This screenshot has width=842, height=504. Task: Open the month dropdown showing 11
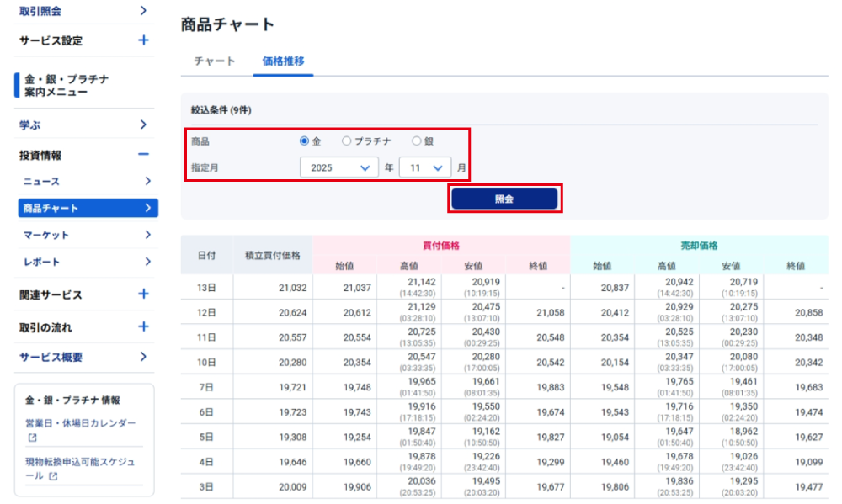(424, 167)
